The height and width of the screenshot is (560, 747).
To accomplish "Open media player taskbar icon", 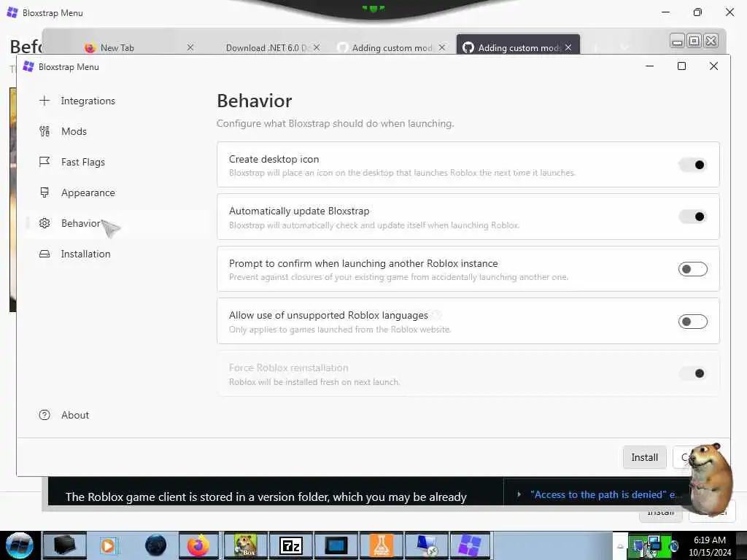I will 108,545.
